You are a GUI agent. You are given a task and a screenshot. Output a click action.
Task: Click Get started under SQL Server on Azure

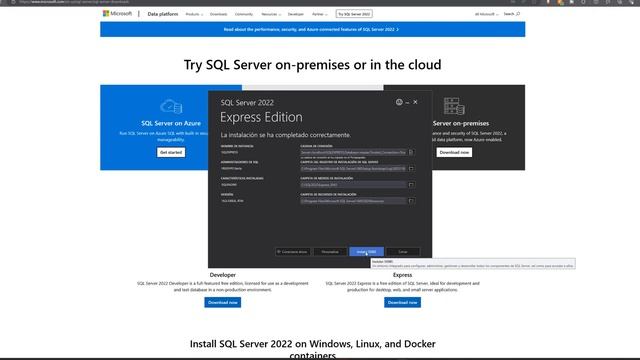[x=171, y=152]
